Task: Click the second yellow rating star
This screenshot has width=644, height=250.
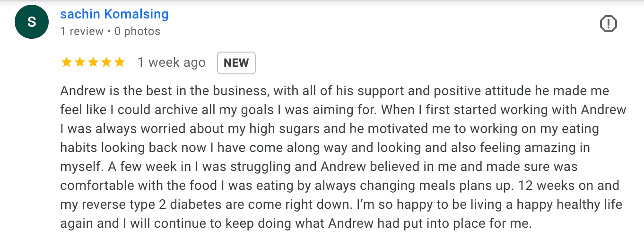Action: pyautogui.click(x=80, y=62)
